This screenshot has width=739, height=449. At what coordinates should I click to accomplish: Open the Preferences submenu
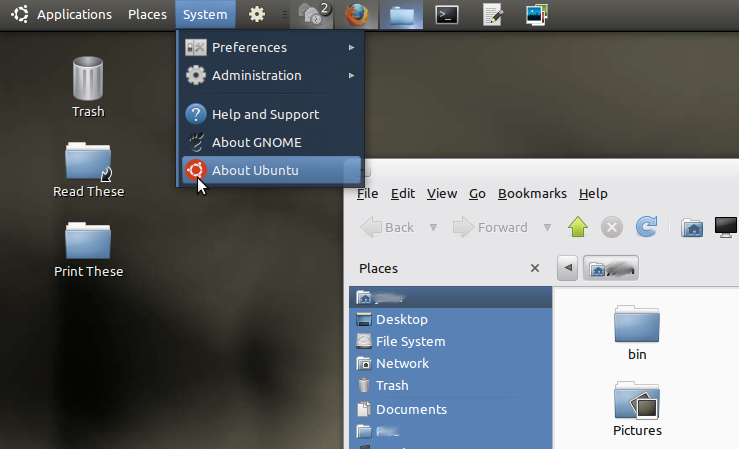tap(271, 48)
